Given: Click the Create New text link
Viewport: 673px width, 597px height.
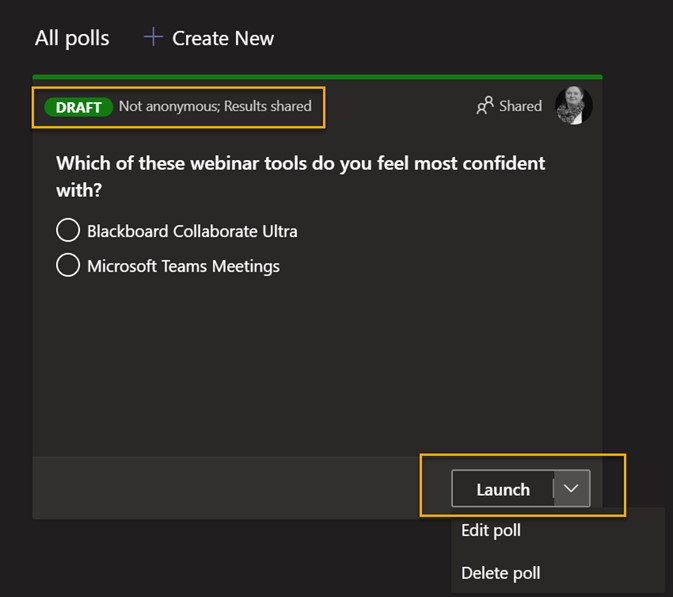Looking at the screenshot, I should (x=223, y=38).
